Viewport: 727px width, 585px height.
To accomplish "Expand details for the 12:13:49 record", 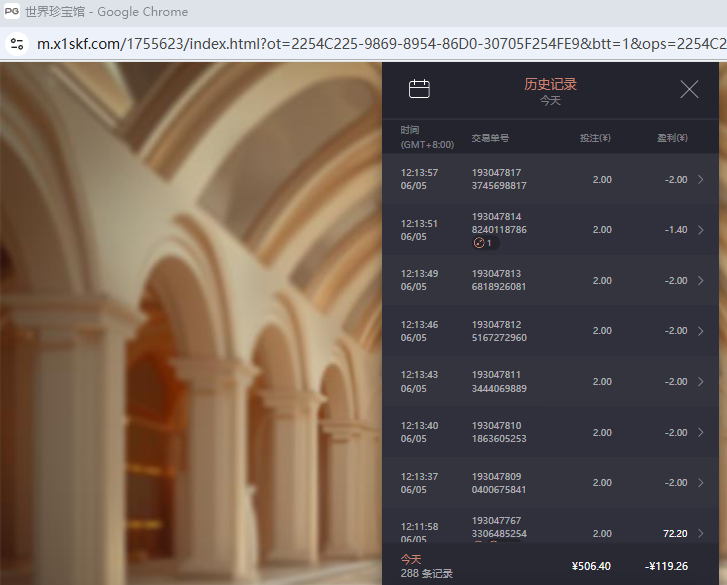I will 701,280.
